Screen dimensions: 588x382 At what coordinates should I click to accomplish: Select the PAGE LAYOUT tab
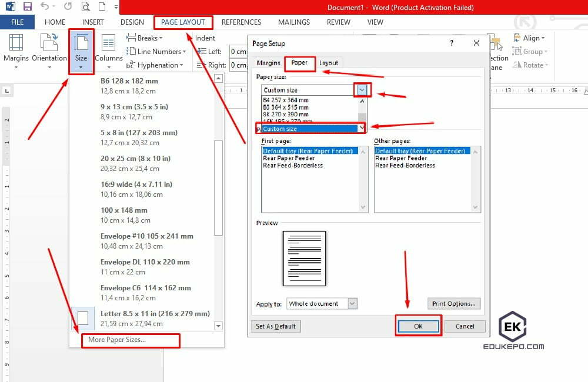(x=183, y=22)
